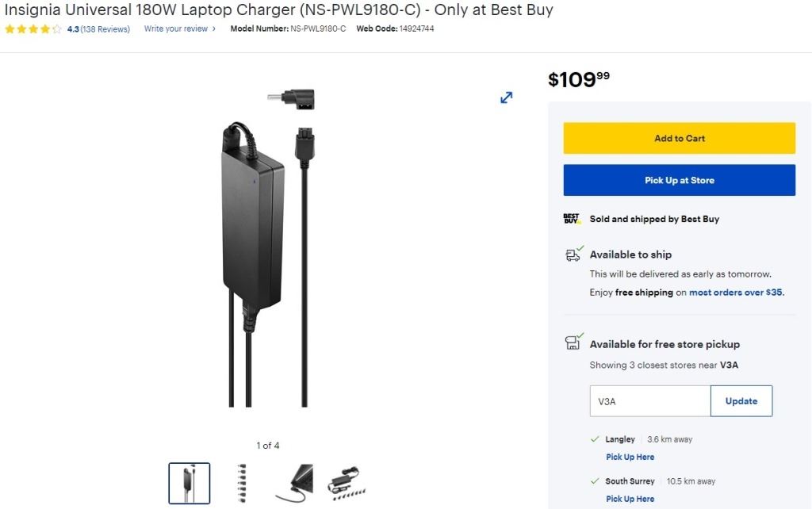
Task: Click the Best Buy logo icon
Action: 572,219
